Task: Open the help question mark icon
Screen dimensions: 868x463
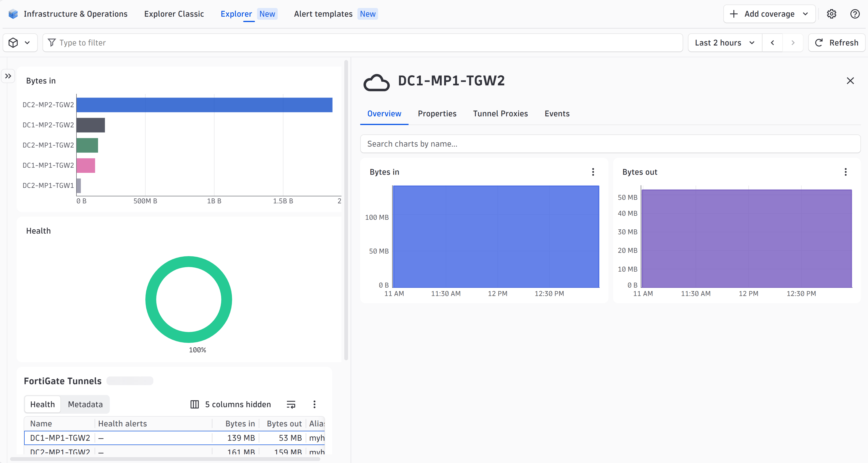Action: point(855,14)
